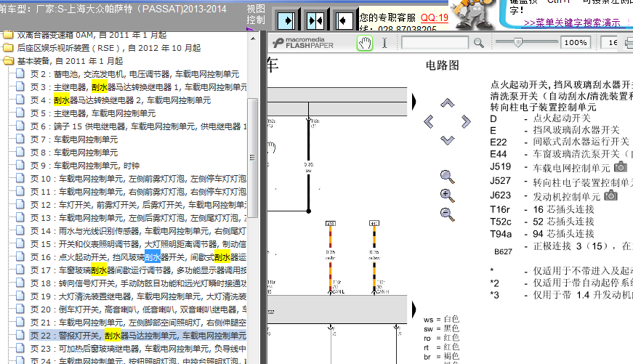Collapse the 基本装备 folder
The height and width of the screenshot is (364, 633).
coord(8,61)
